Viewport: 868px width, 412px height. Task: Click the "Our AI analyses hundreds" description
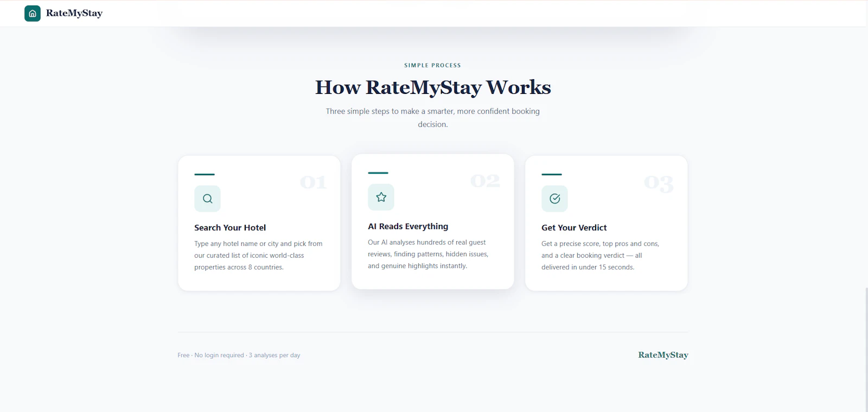click(x=428, y=254)
